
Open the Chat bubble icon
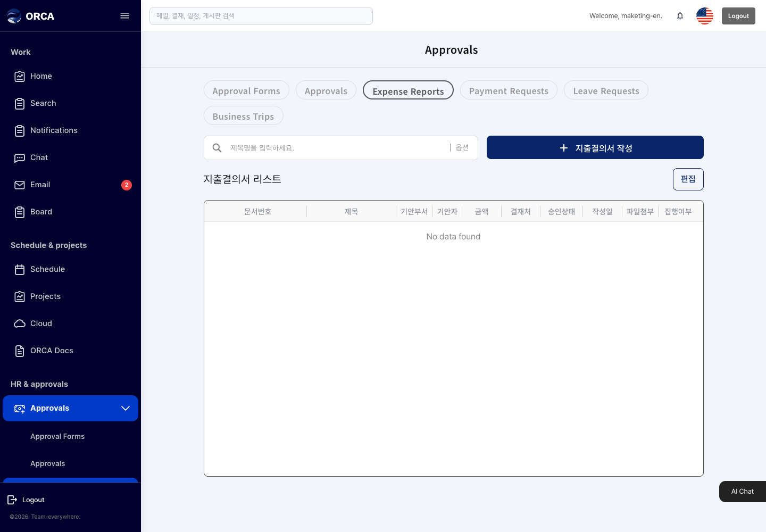pyautogui.click(x=20, y=157)
